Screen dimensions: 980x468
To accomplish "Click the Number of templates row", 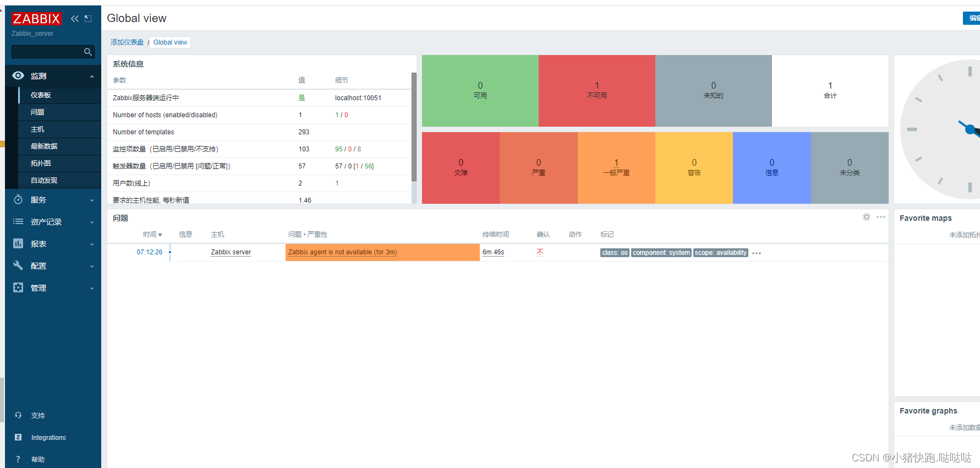I will tap(259, 132).
